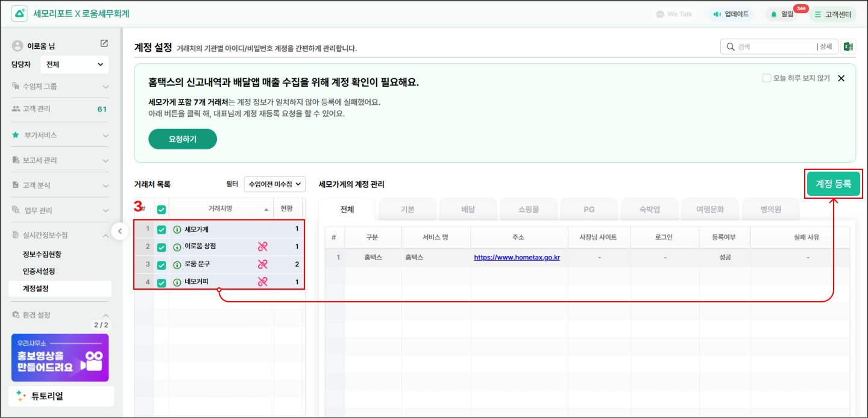The image size is (868, 418).
Task: Open the hometax.go.kr link
Action: pyautogui.click(x=517, y=257)
